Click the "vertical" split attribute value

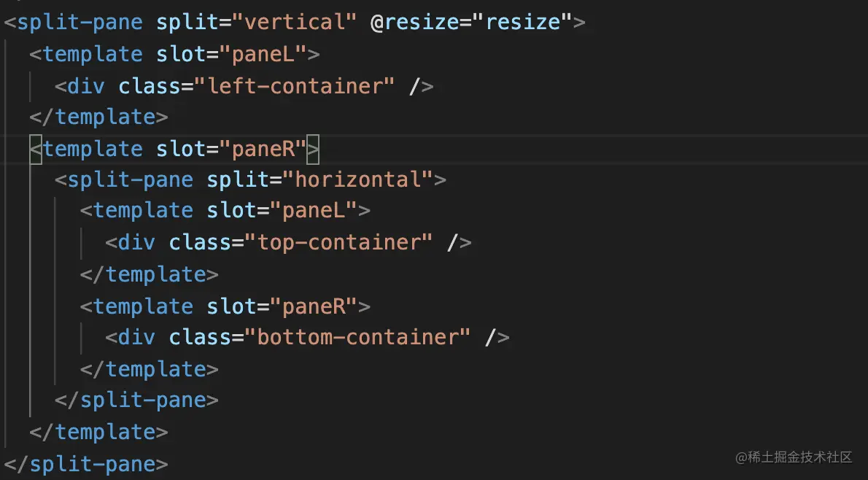point(294,22)
